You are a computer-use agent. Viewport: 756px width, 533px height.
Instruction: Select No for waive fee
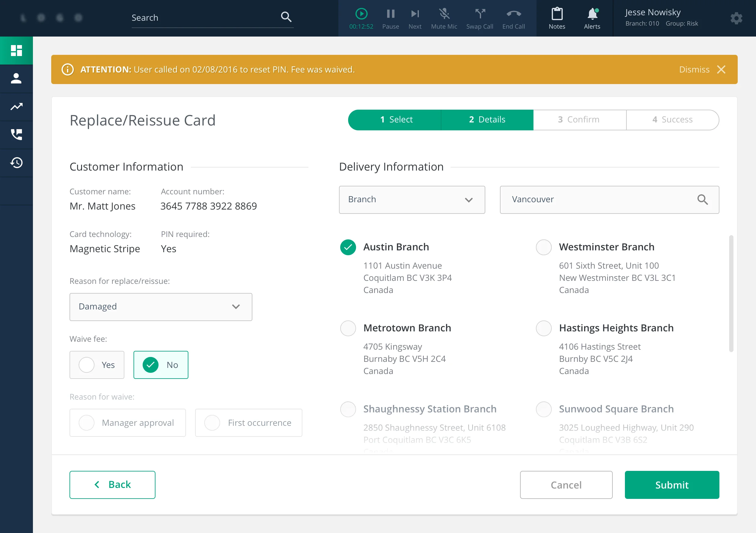pos(161,365)
